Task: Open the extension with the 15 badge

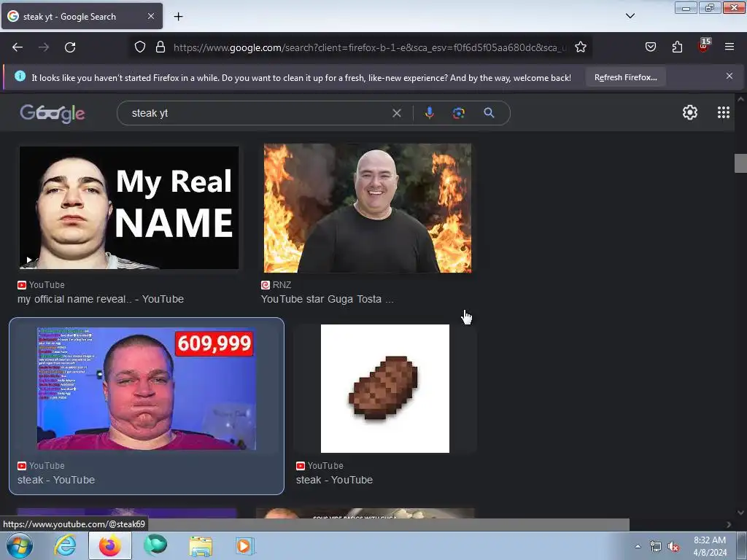Action: tap(703, 46)
